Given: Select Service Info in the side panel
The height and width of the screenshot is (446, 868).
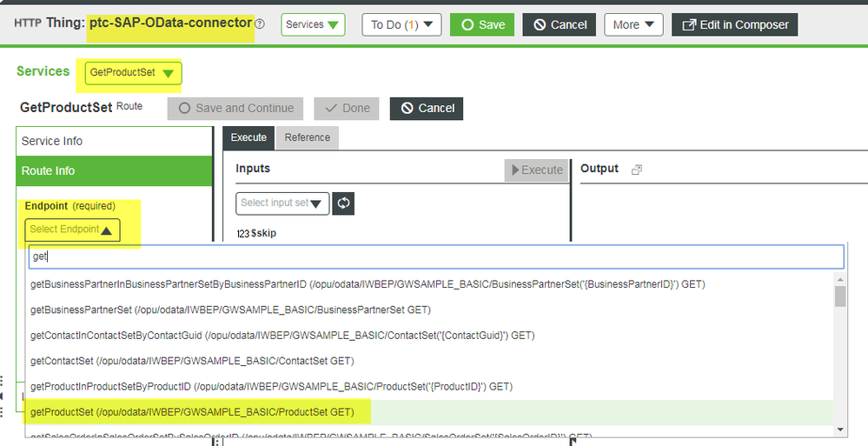Looking at the screenshot, I should [114, 142].
